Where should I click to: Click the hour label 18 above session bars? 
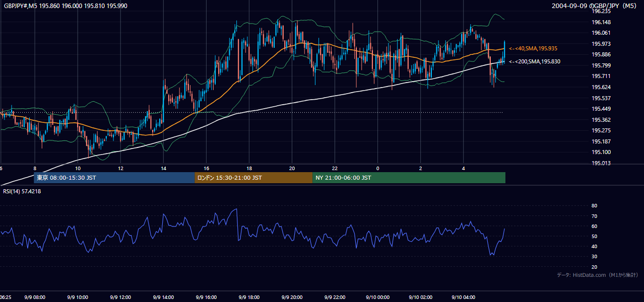tap(249, 168)
